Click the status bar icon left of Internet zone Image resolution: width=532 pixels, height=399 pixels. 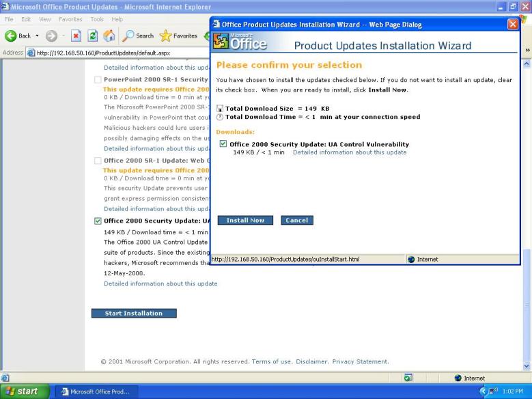coord(408,378)
